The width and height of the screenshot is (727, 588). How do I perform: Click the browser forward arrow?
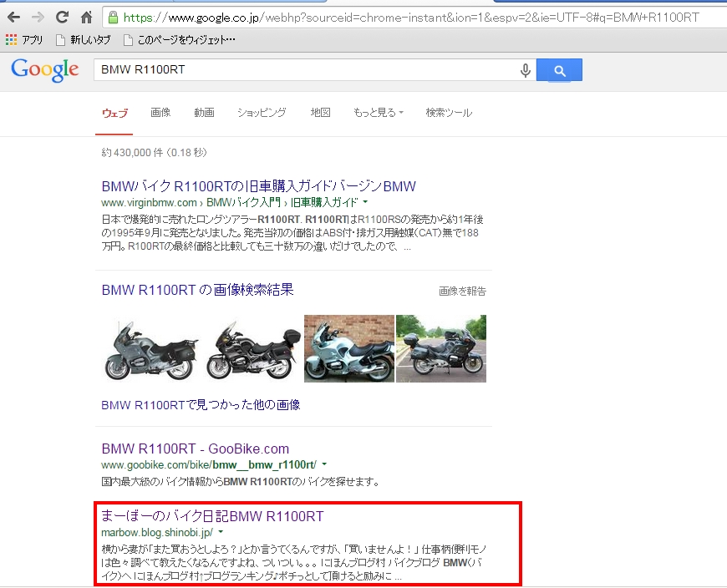click(38, 18)
